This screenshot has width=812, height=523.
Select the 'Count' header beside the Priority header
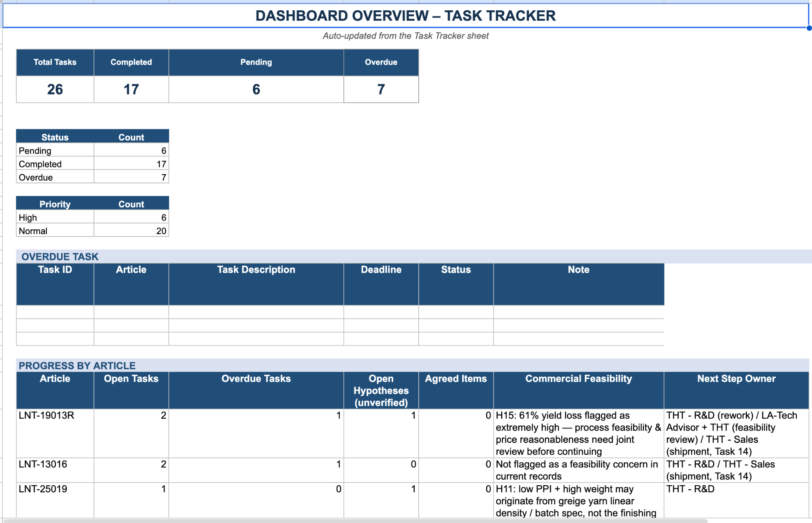coord(131,204)
